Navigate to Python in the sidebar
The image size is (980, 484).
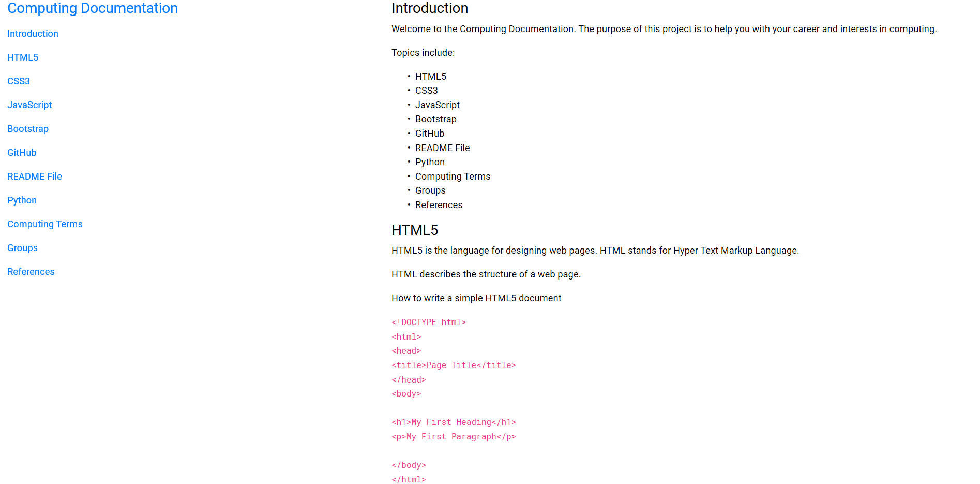tap(22, 200)
